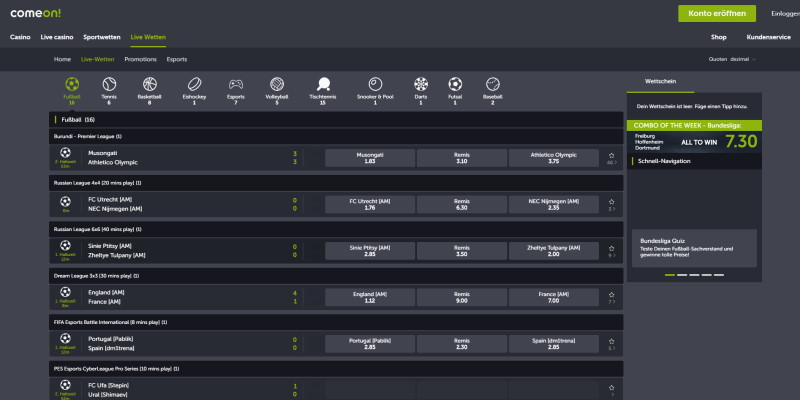800x400 pixels.
Task: Open the Esports subnav tab
Action: (x=177, y=59)
